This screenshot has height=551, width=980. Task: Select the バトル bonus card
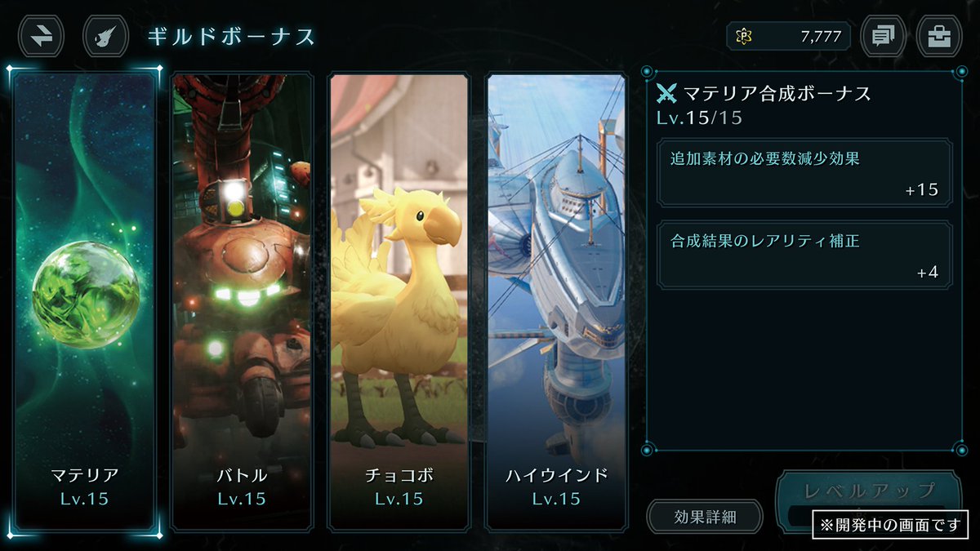tap(242, 301)
